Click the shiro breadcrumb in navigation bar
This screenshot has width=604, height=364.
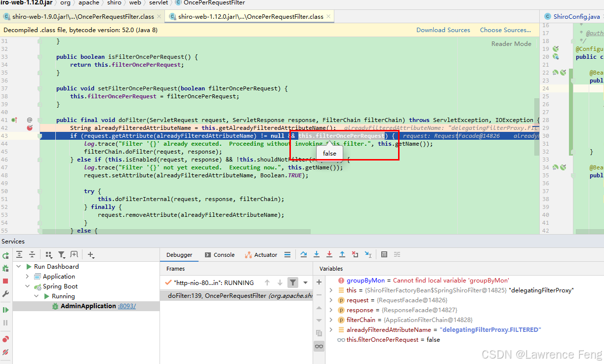(114, 2)
